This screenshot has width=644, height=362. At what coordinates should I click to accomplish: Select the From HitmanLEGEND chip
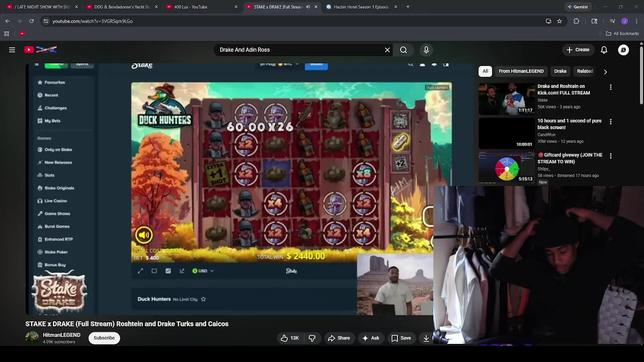tap(521, 71)
